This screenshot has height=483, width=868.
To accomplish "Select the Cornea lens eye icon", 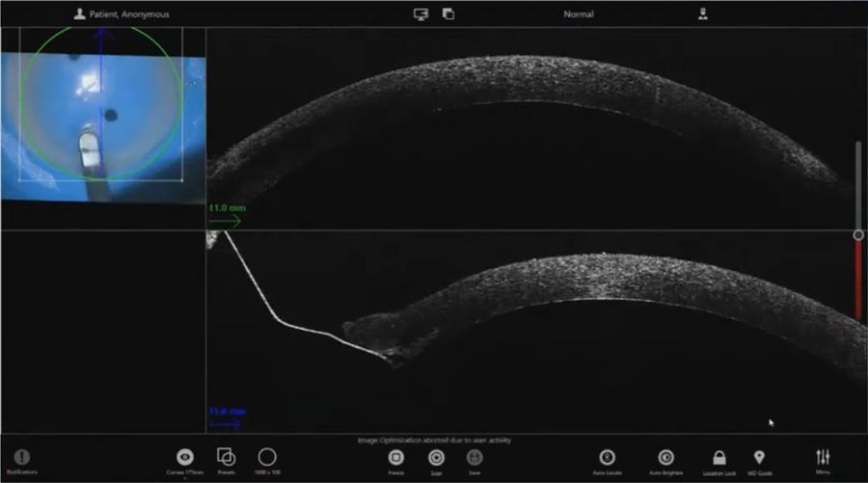I will point(185,457).
